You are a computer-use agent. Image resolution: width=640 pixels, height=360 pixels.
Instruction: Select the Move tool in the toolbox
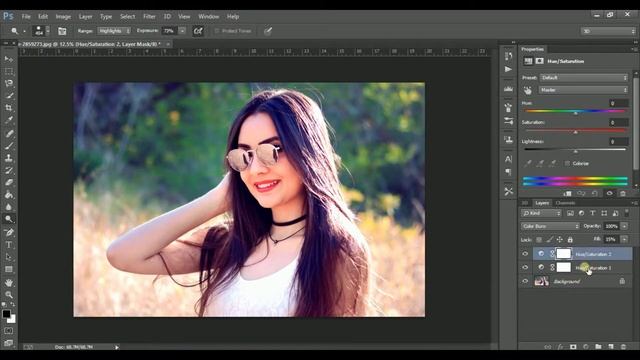[x=9, y=59]
